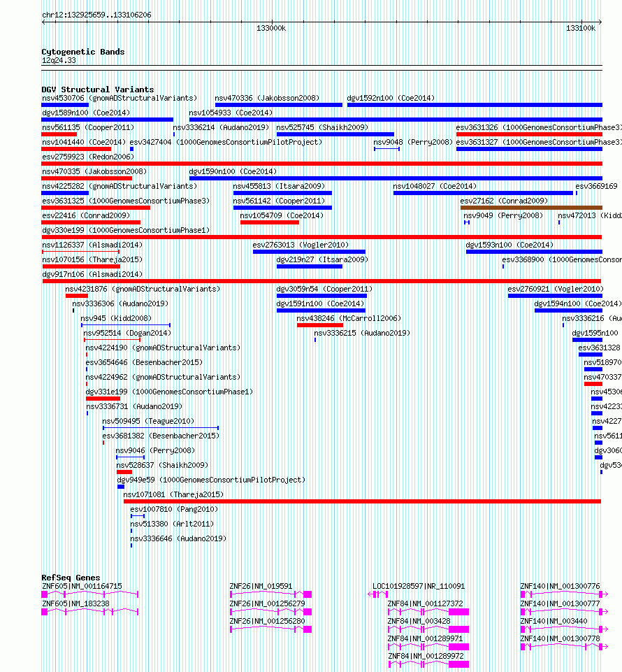Click the 133000k ruler position marker
The height and width of the screenshot is (672, 622).
pos(271,28)
